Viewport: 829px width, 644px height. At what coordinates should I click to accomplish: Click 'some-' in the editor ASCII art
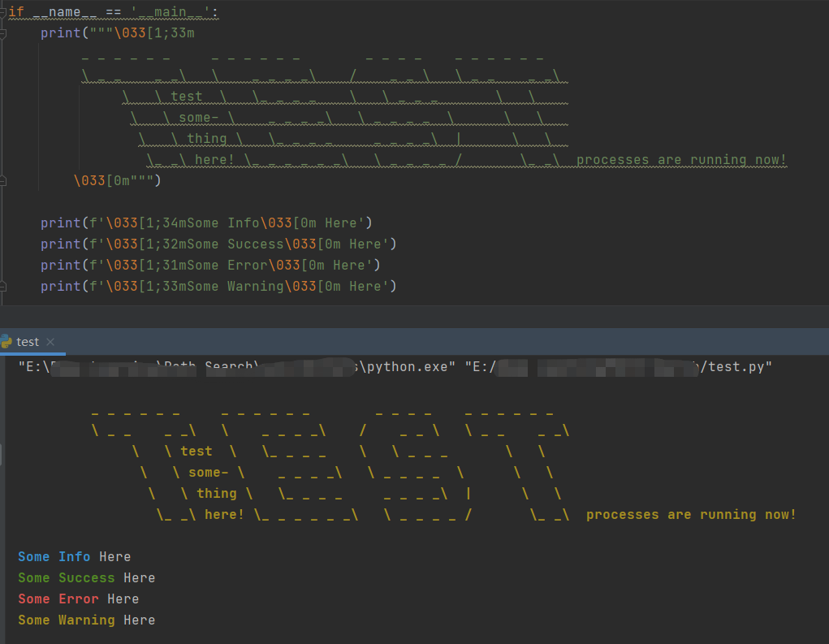pos(198,118)
